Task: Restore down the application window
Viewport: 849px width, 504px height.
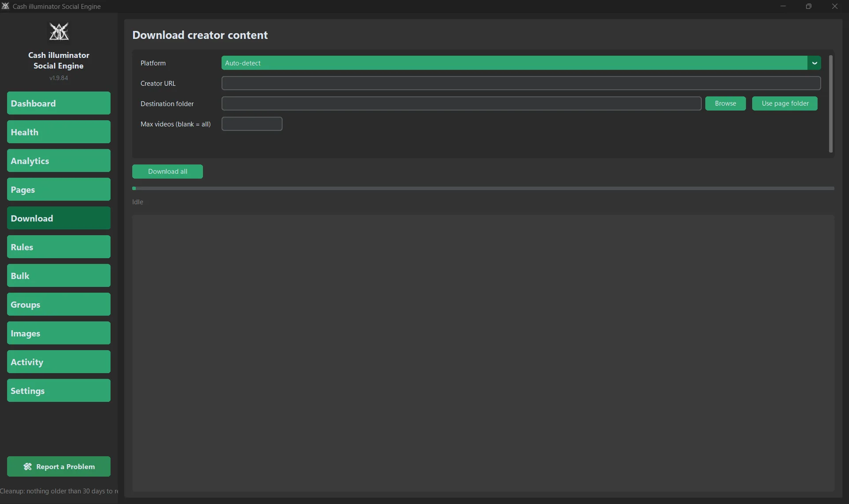Action: [808, 6]
